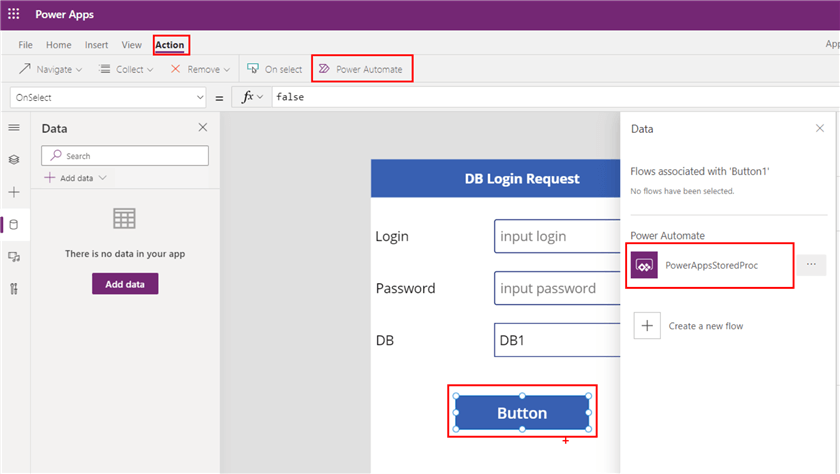The image size is (840, 474).
Task: Click the input password text field
Action: [557, 288]
